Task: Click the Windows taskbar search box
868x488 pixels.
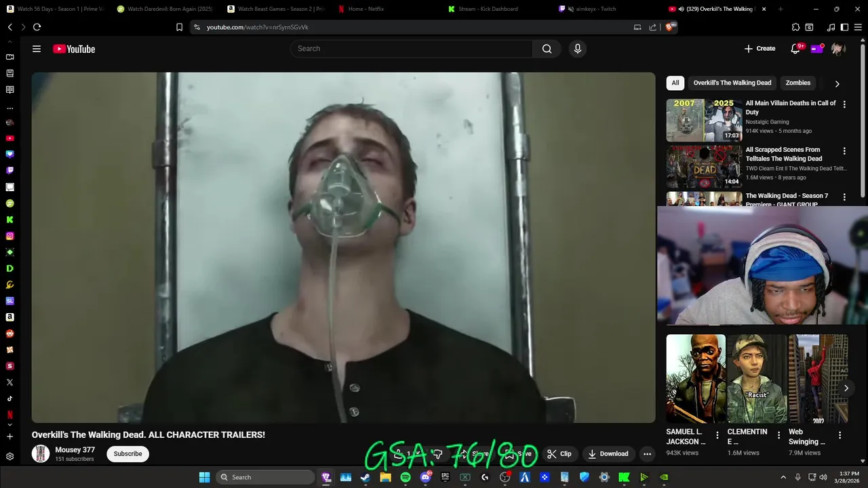Action: pos(265,477)
